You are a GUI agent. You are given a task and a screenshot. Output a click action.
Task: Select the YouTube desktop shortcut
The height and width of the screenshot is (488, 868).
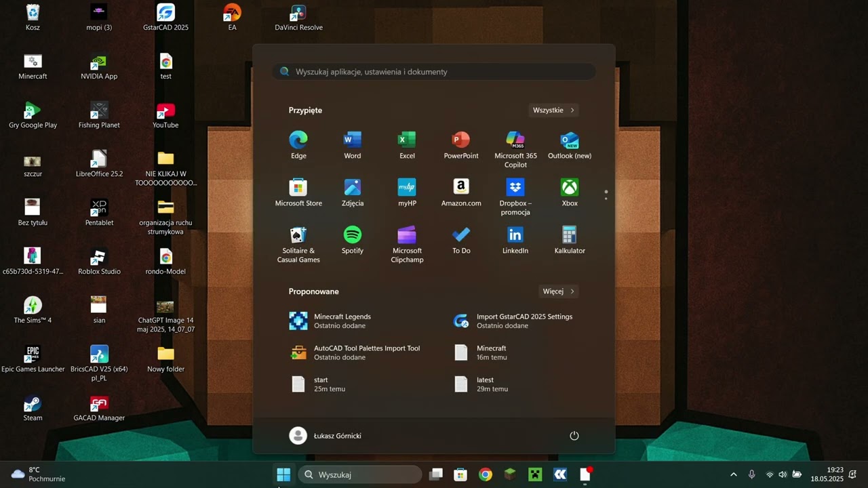pyautogui.click(x=165, y=116)
